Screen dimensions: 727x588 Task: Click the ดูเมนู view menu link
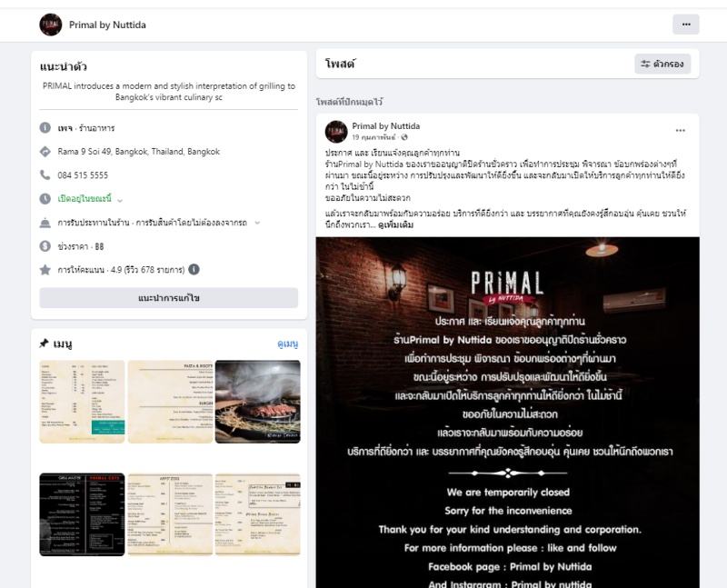[287, 344]
